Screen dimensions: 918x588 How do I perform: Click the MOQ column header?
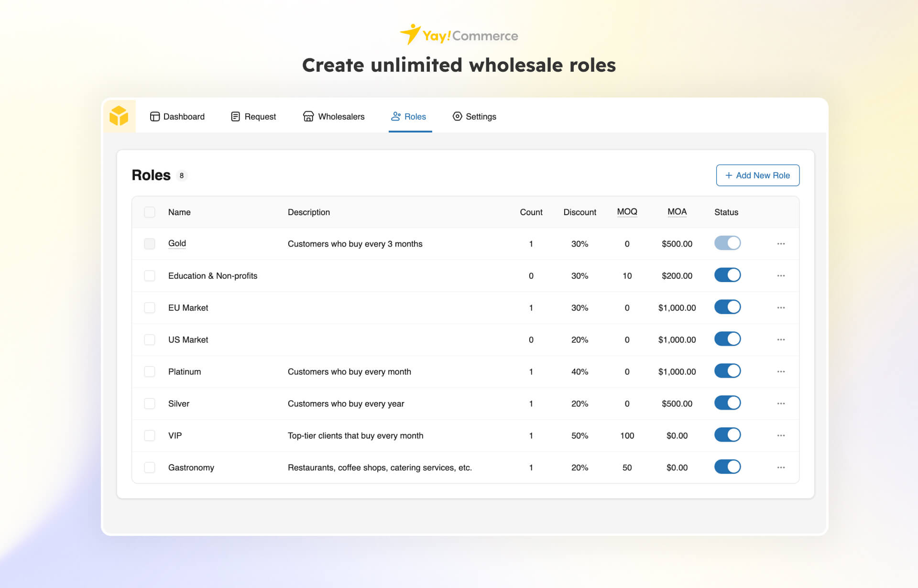point(627,212)
